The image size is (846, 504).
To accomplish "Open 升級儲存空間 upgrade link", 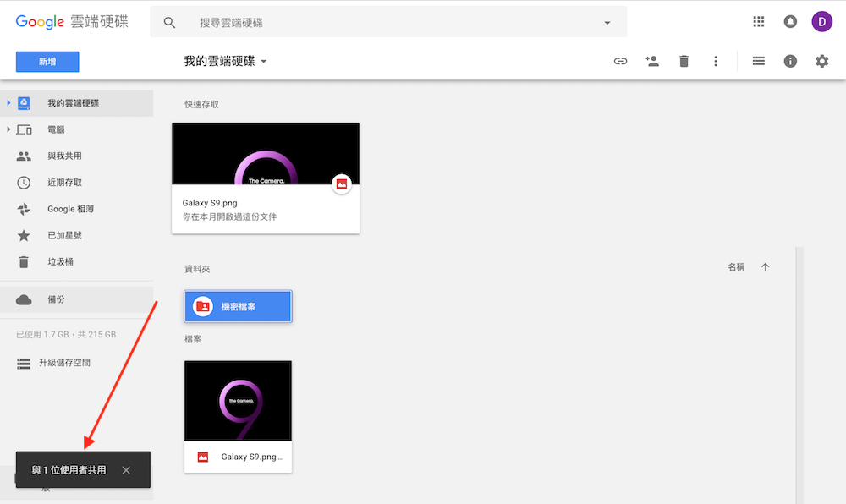I will click(64, 362).
